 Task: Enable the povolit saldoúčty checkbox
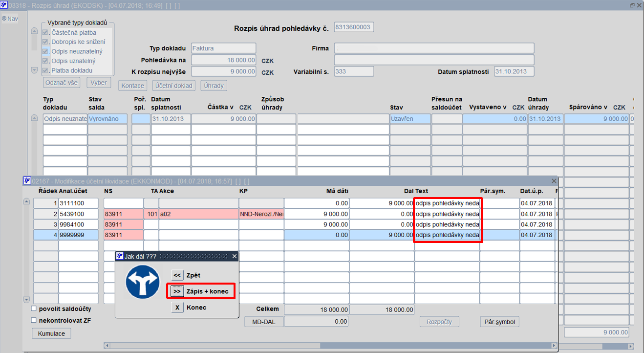coord(34,309)
